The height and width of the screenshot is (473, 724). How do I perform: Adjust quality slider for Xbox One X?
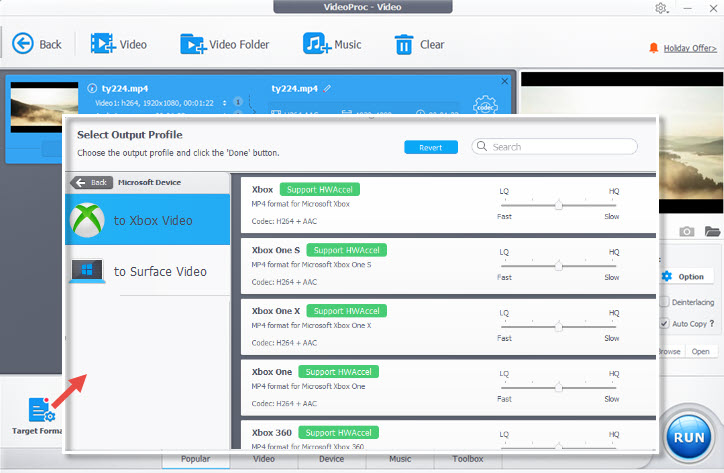[559, 327]
